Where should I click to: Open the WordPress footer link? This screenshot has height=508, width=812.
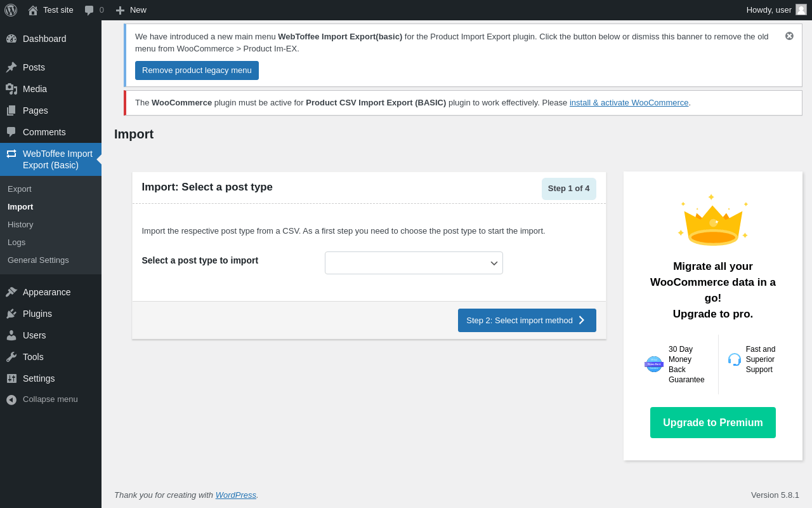236,495
